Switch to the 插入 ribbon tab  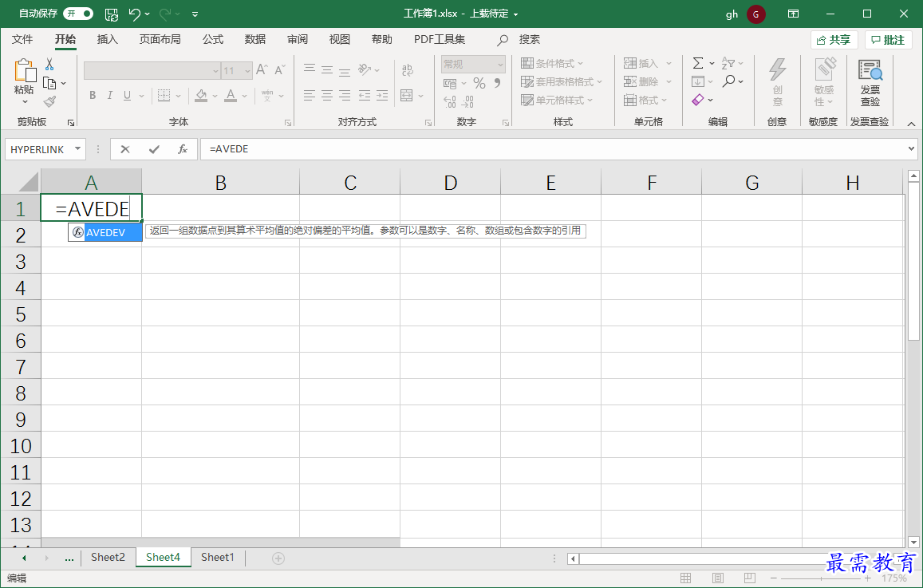tap(107, 39)
